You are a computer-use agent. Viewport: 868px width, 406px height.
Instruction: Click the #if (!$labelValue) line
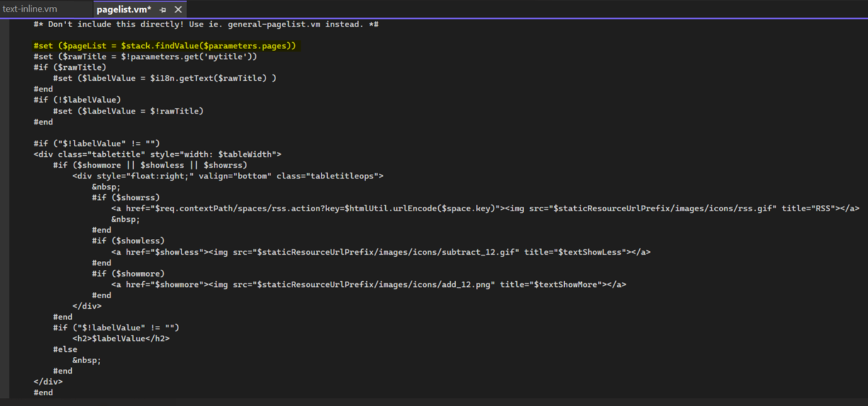pyautogui.click(x=77, y=100)
